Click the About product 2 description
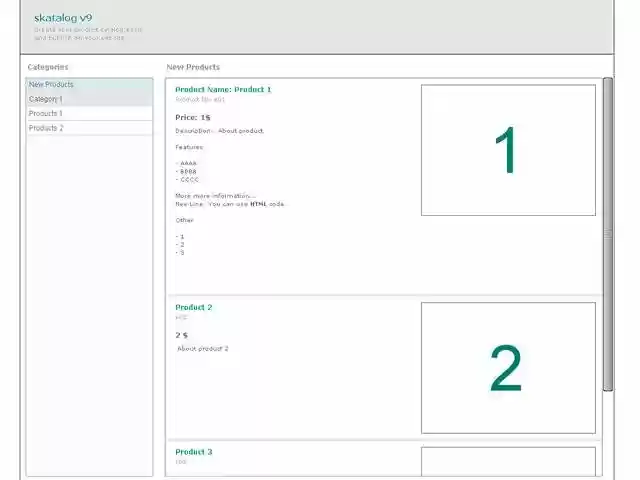640x480 pixels. point(203,349)
